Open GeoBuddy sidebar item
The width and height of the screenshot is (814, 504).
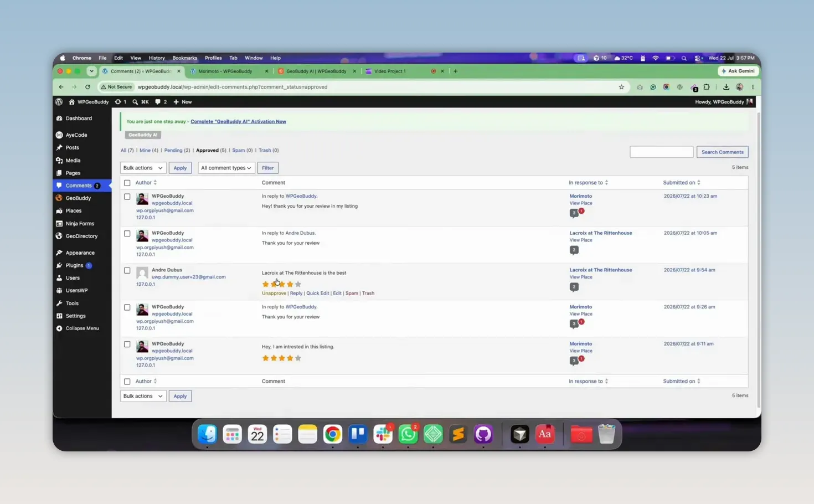click(x=78, y=198)
